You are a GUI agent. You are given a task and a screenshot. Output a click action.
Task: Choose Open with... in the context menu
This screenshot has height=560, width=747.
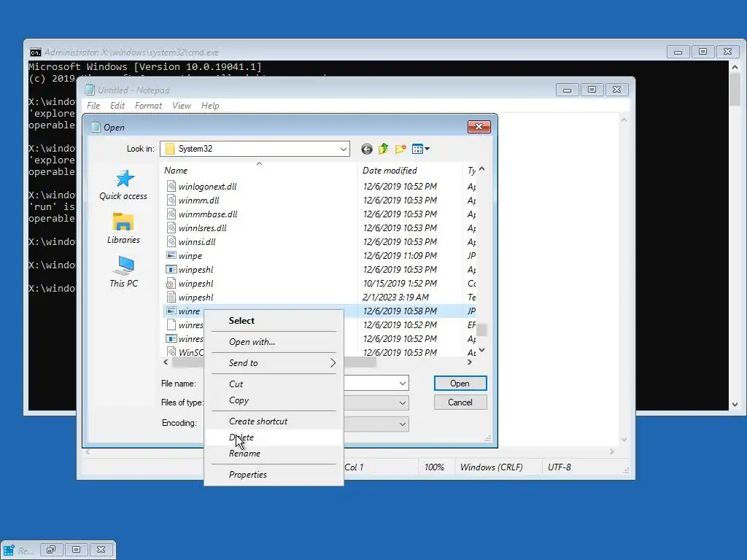(x=274, y=342)
